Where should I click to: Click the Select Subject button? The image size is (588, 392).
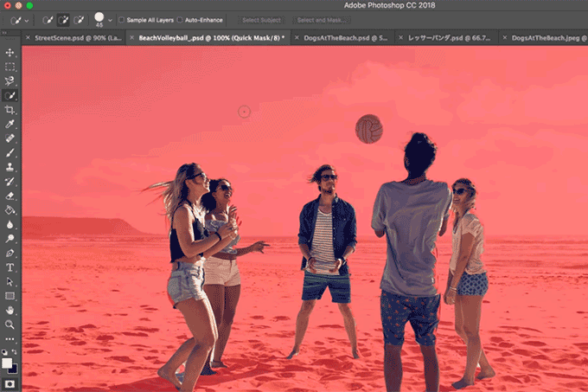(261, 19)
